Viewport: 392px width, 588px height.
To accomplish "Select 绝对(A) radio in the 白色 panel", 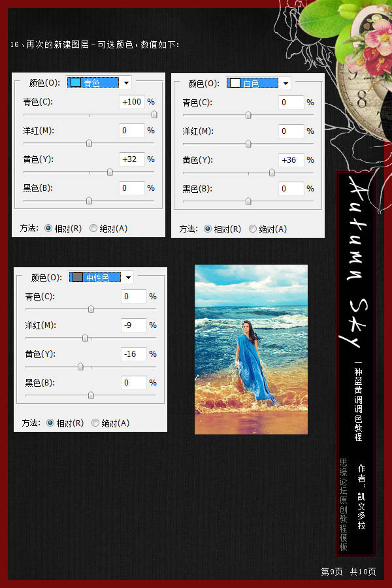I will [x=253, y=229].
